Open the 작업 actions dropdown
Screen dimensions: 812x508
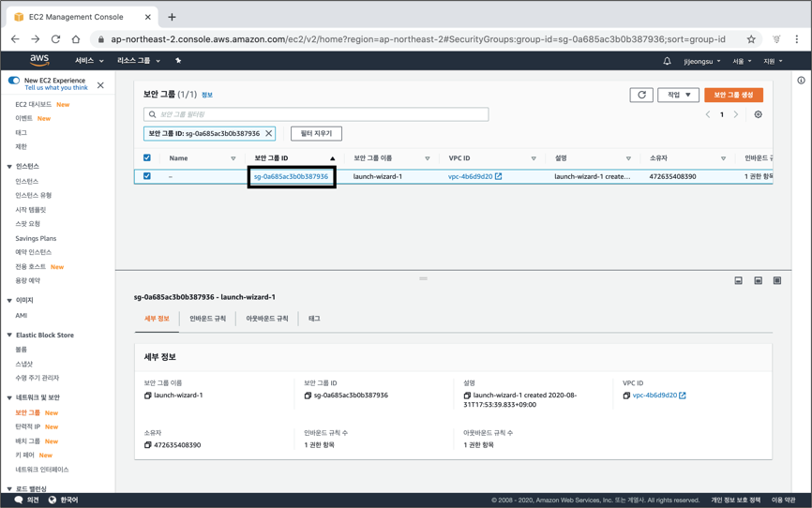click(x=679, y=95)
